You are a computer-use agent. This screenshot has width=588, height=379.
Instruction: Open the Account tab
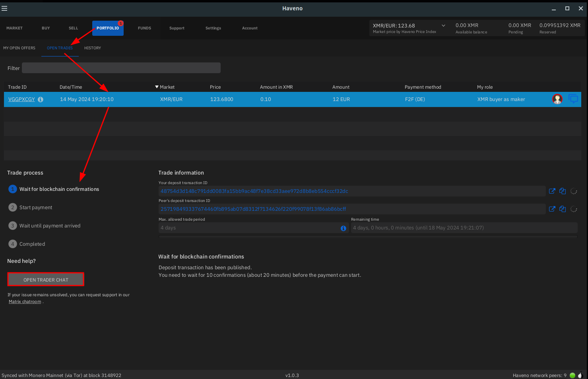[250, 28]
